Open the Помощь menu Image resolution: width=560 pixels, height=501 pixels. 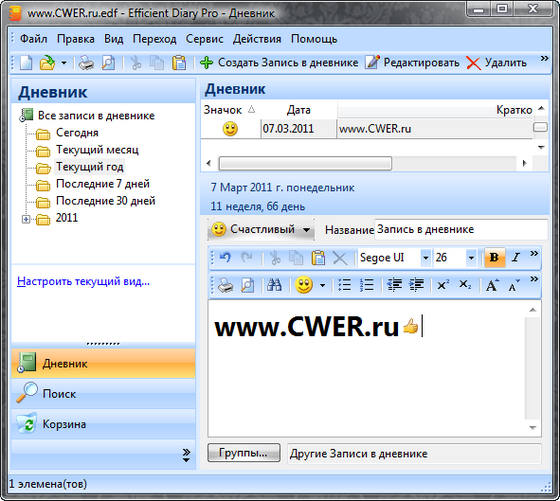coord(314,39)
